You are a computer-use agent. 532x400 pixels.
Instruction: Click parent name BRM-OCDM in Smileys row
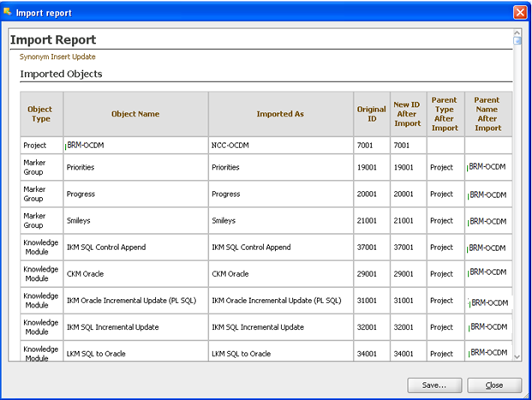[488, 221]
